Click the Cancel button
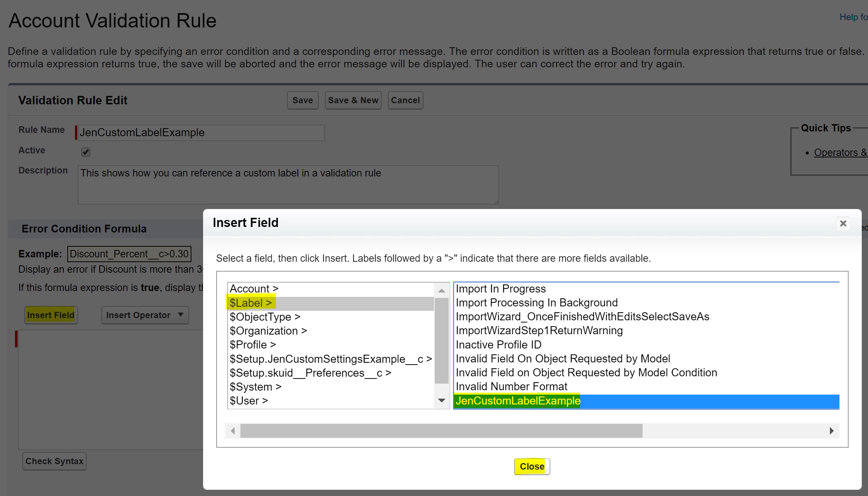 coord(405,100)
